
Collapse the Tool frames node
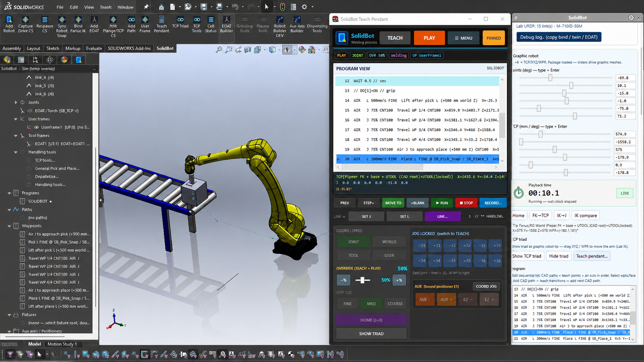pyautogui.click(x=16, y=136)
